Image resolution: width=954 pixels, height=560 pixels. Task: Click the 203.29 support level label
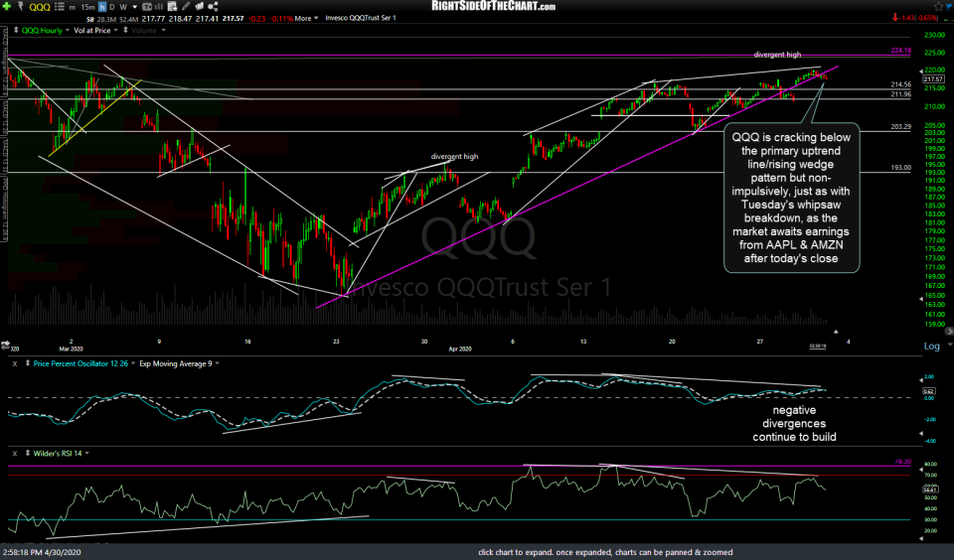tap(900, 126)
